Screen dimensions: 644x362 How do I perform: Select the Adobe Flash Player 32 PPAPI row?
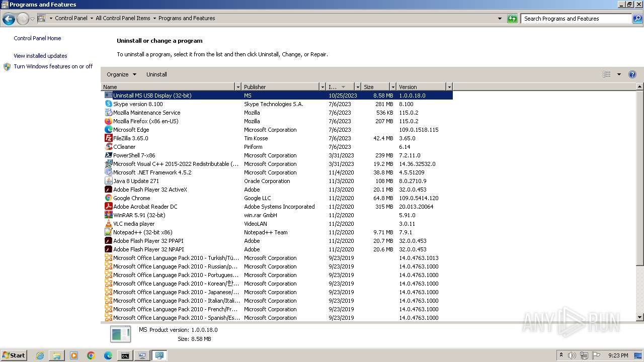[x=277, y=241]
